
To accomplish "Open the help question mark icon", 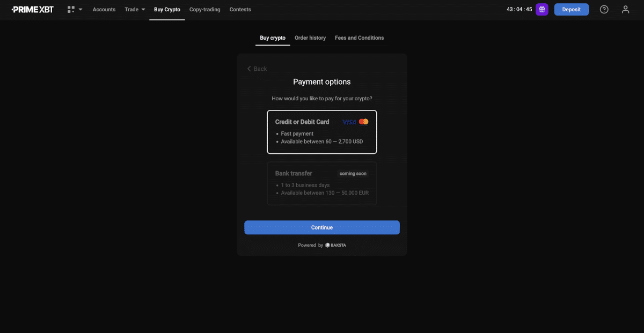I will click(604, 9).
